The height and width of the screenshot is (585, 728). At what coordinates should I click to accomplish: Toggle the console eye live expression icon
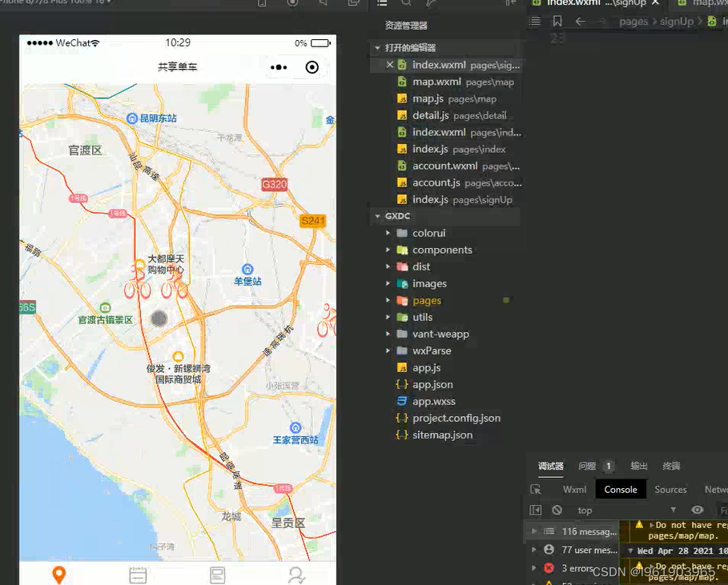[x=698, y=510]
